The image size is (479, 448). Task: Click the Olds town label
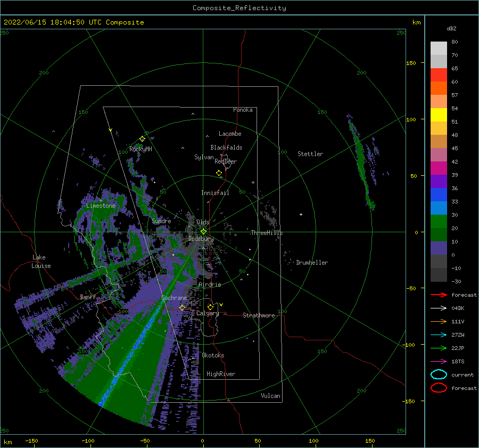pos(203,222)
